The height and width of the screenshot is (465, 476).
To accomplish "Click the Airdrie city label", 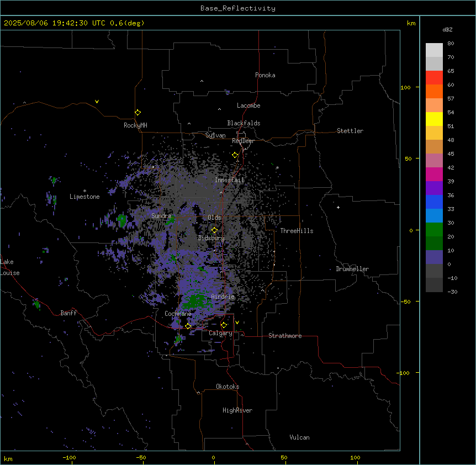I will click(223, 297).
